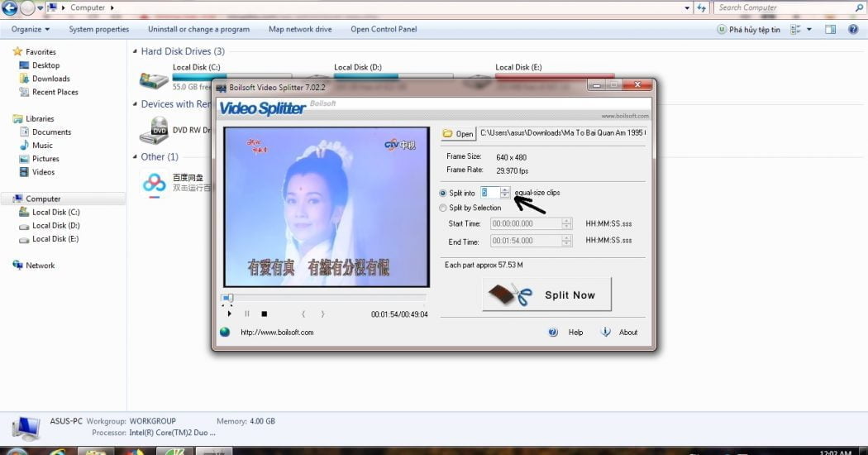Select the Local Disk (C:) drive icon
The height and width of the screenshot is (455, 868).
154,80
